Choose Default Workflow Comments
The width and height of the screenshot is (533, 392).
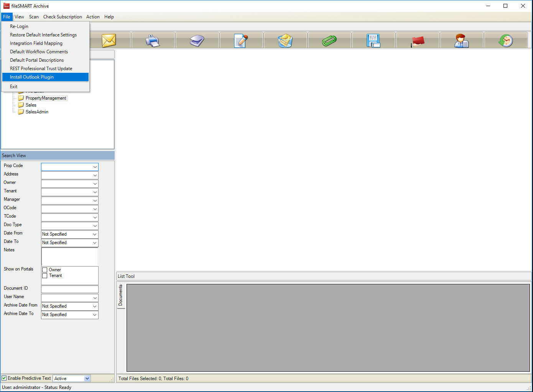[45, 52]
